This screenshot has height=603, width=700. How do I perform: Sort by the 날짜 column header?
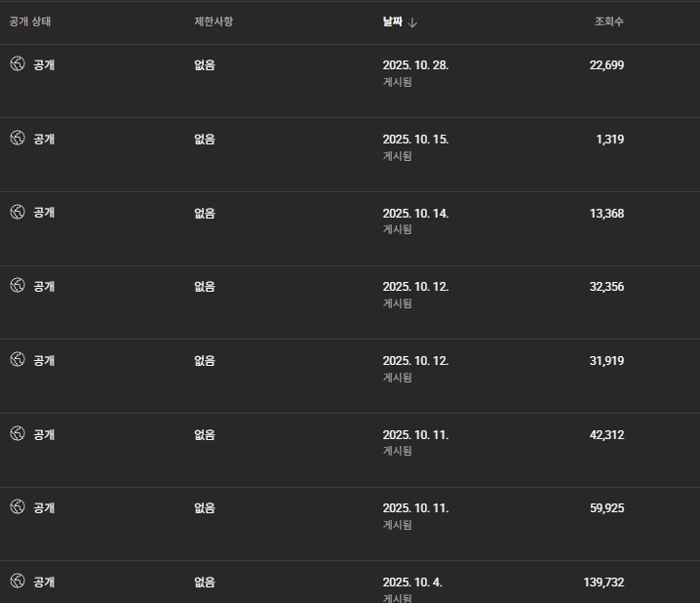pos(393,21)
